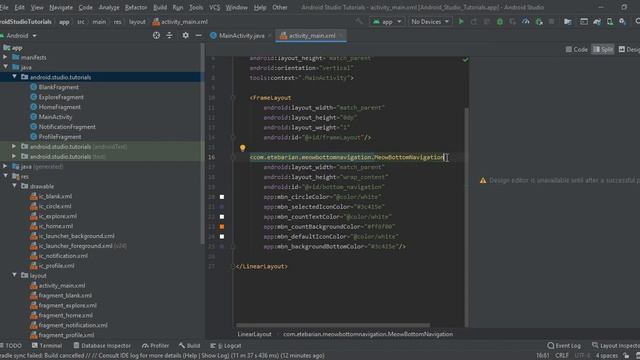Click white swatch beside mbn_countTextColor line
640x360 pixels.
coord(222,217)
